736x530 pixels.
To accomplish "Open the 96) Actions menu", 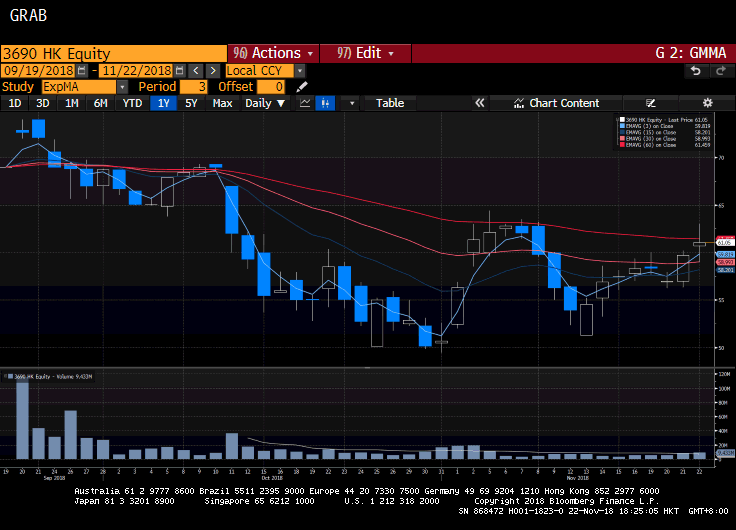I will click(x=273, y=53).
